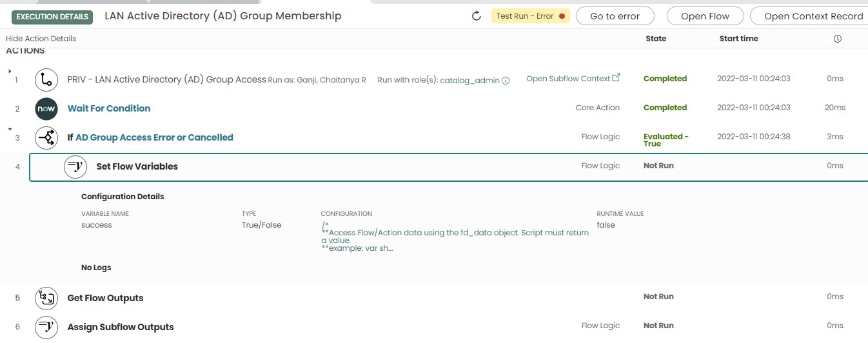Image resolution: width=868 pixels, height=343 pixels.
Task: Open AD Group Access Error or Cancelled condition
Action: (x=154, y=137)
